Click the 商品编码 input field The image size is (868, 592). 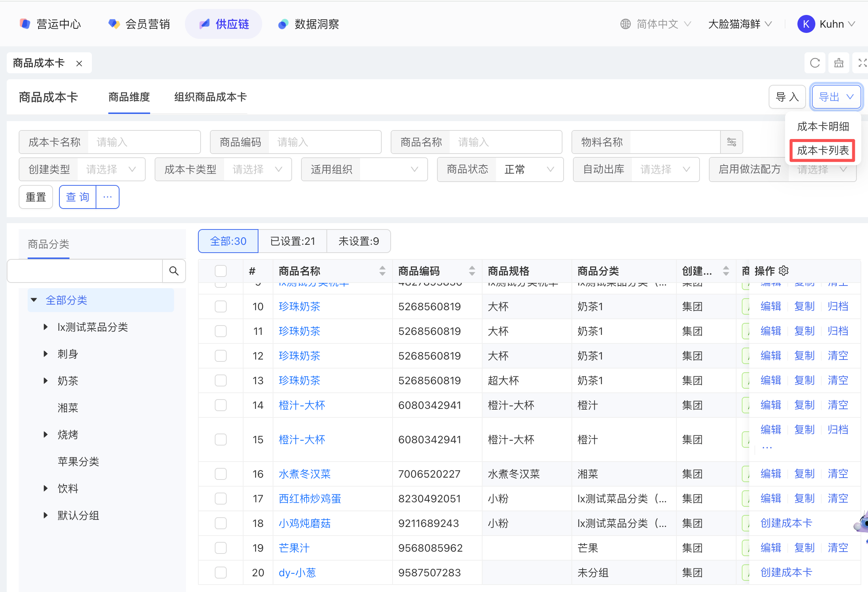(324, 142)
